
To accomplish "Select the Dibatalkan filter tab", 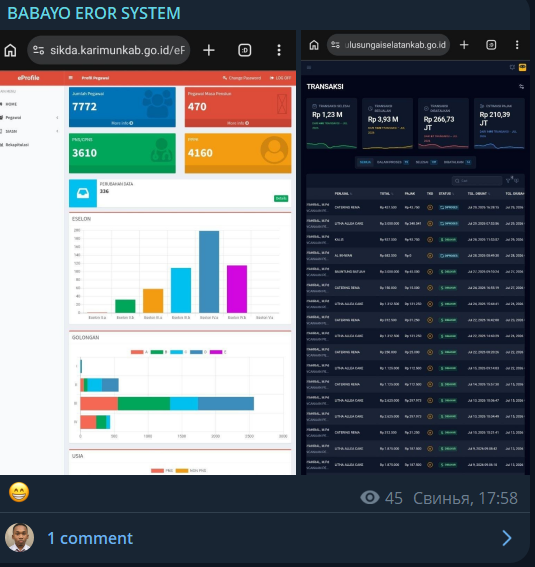I will [x=457, y=162].
